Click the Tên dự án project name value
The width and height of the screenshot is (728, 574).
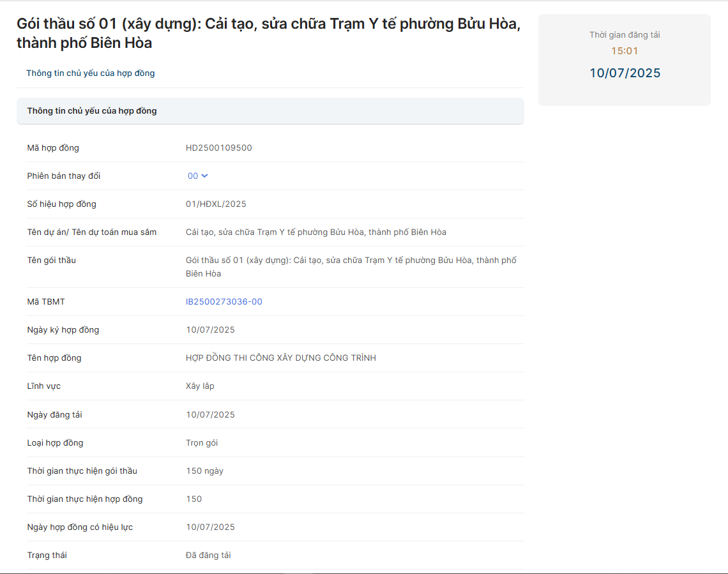pos(315,232)
